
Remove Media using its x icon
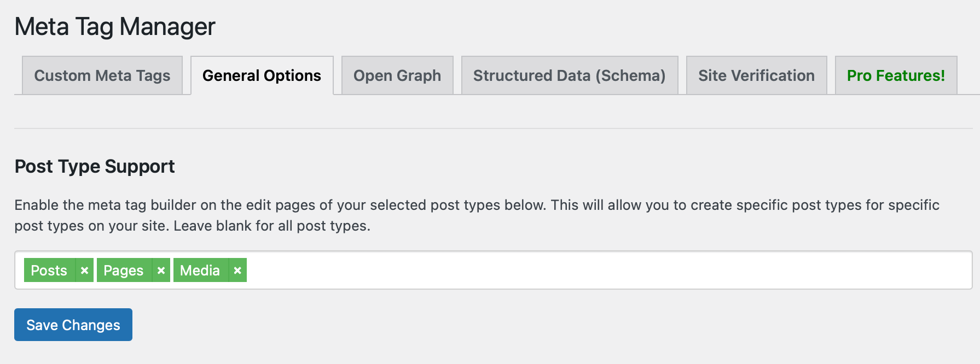tap(237, 270)
